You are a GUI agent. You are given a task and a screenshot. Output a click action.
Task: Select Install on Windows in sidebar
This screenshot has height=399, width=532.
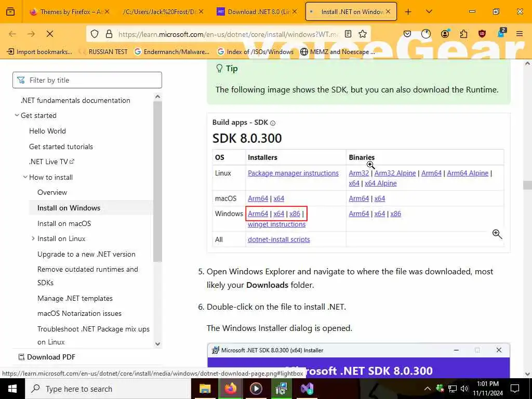[69, 208]
